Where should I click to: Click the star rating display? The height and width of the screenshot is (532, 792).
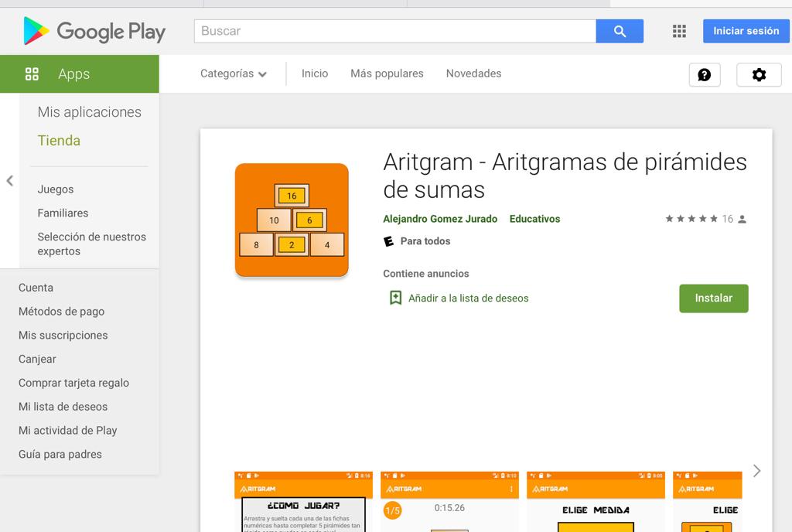(x=691, y=219)
